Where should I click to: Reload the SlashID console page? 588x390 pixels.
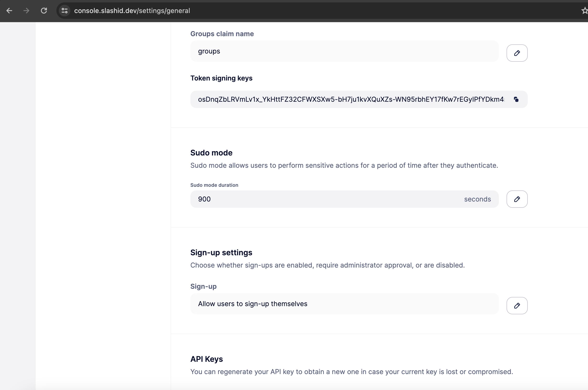click(x=44, y=11)
